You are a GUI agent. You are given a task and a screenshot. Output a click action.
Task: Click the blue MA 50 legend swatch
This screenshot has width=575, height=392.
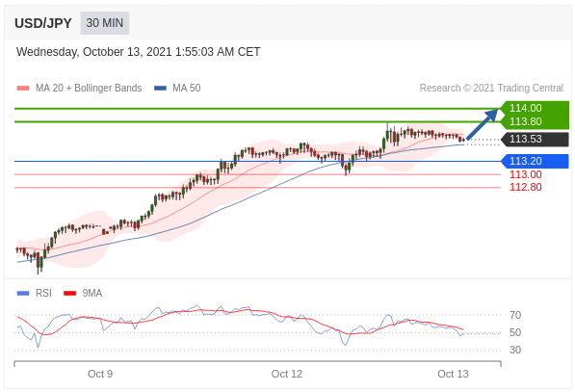(160, 88)
